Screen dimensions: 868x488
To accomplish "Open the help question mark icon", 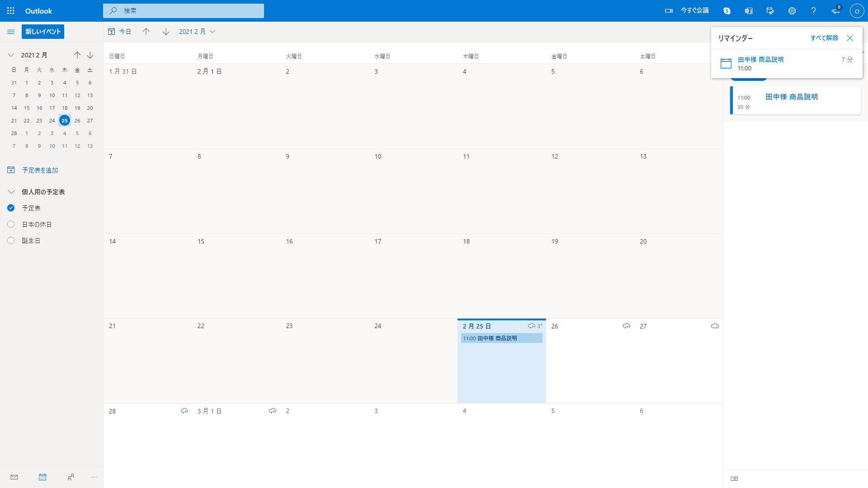I will pyautogui.click(x=814, y=11).
